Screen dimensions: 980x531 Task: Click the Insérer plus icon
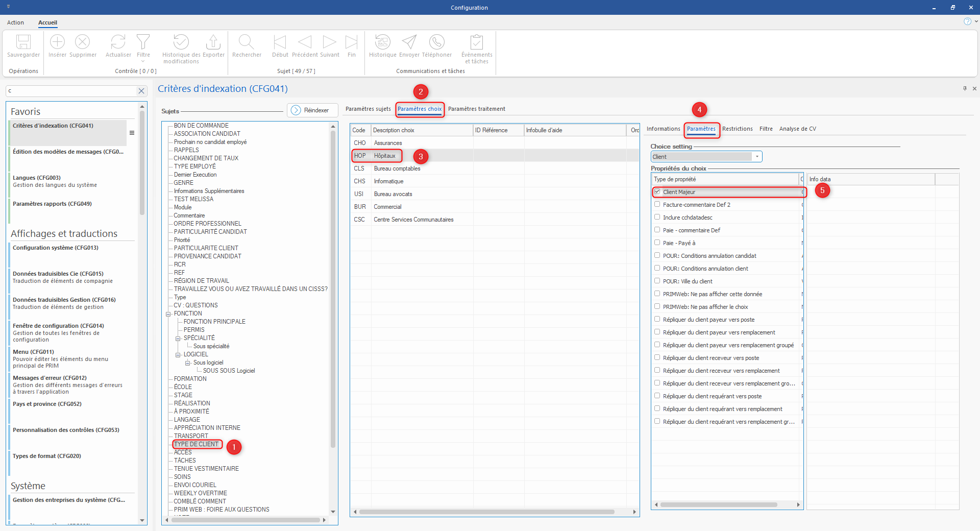[57, 42]
